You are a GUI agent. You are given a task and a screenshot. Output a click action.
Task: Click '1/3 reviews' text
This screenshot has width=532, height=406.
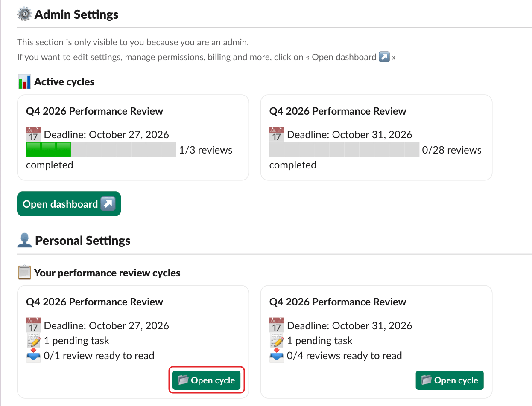[x=206, y=150]
